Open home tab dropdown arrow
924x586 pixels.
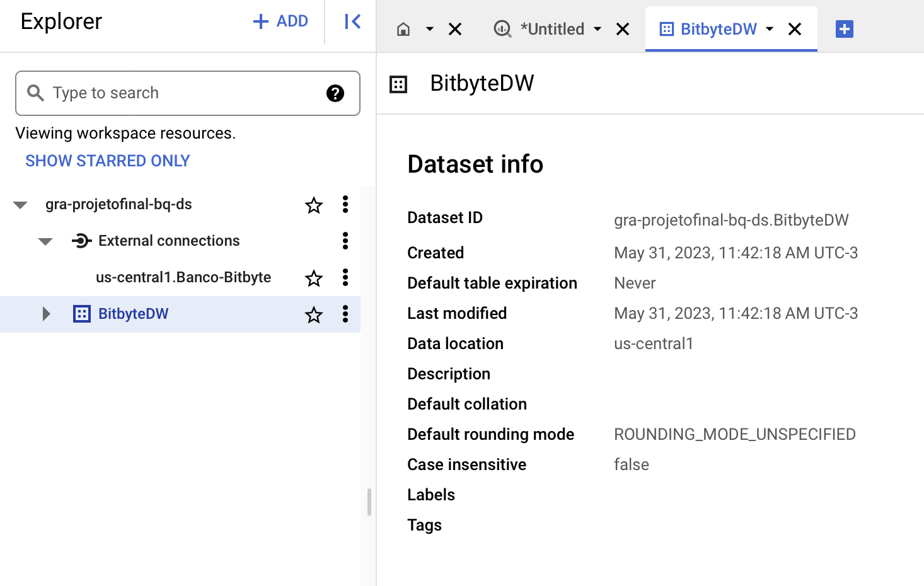click(430, 29)
